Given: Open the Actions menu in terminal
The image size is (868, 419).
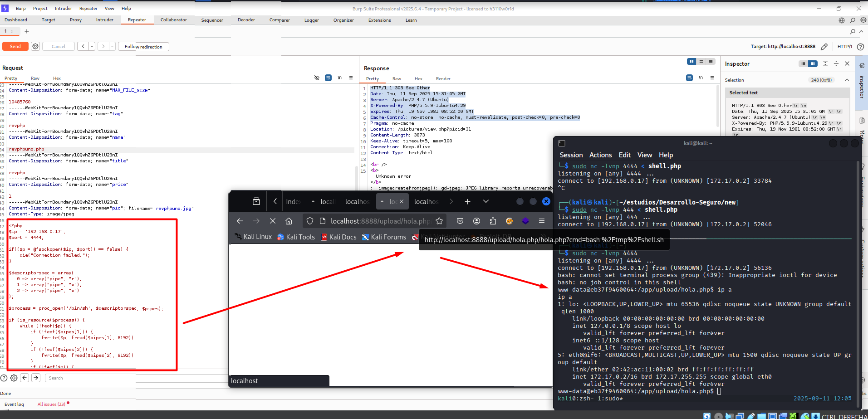Looking at the screenshot, I should pyautogui.click(x=600, y=155).
